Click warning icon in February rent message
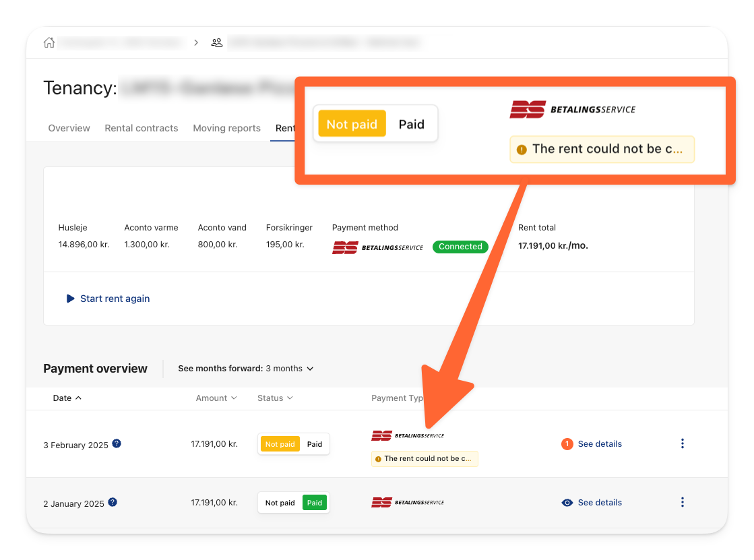The height and width of the screenshot is (560, 754). coord(378,459)
